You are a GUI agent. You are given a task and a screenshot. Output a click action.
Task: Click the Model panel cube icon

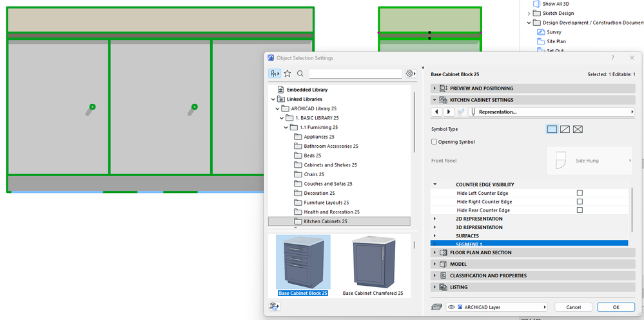443,264
